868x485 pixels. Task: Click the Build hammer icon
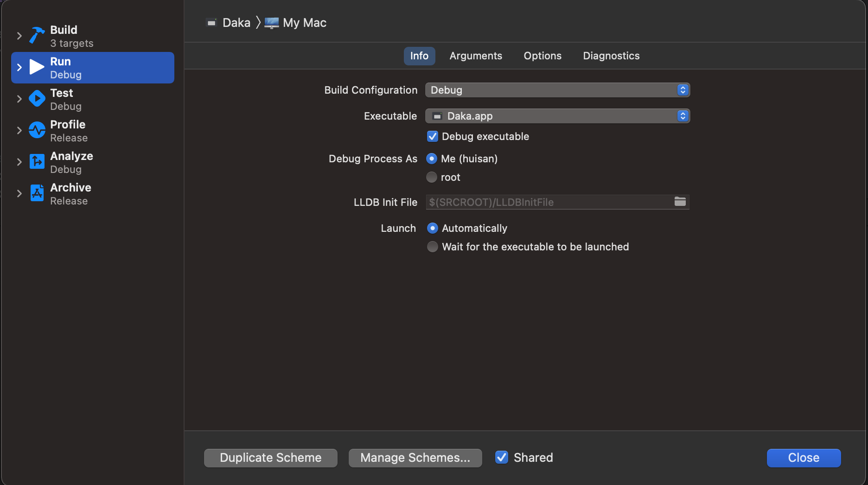pos(37,35)
